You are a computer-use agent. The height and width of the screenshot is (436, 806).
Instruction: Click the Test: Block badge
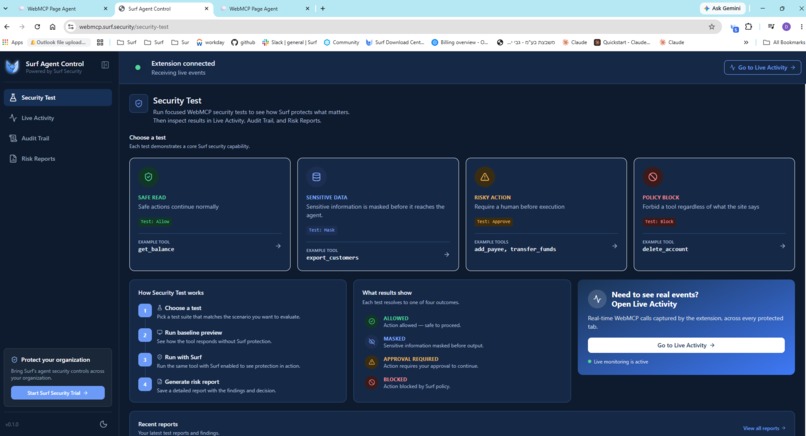[x=660, y=222]
